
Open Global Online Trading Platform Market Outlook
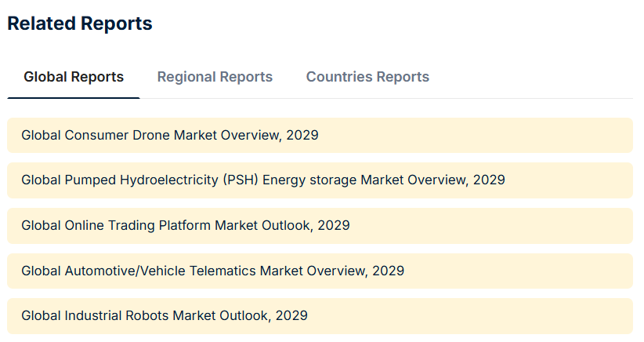(185, 226)
